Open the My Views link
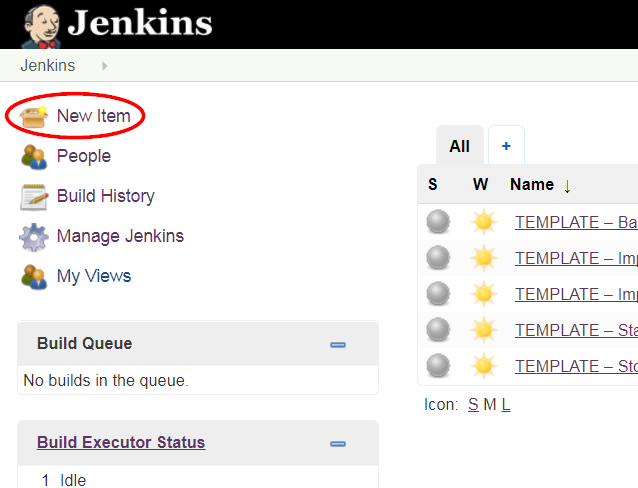This screenshot has width=638, height=488. [94, 276]
